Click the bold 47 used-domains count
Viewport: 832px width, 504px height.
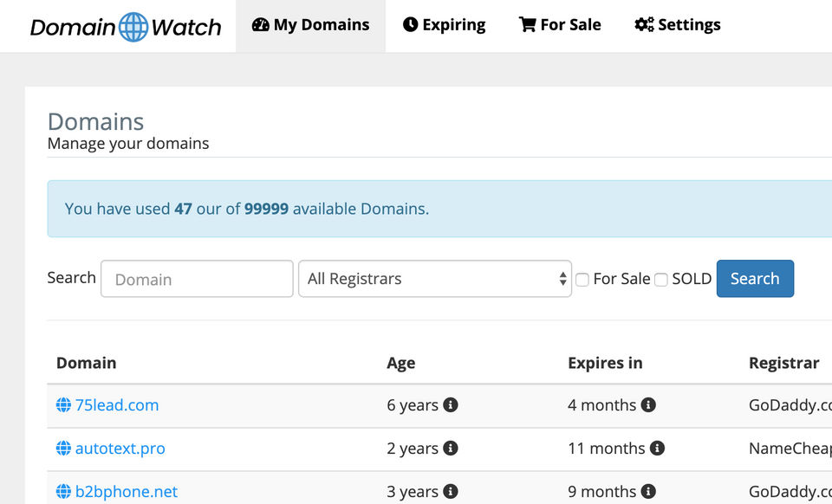click(x=183, y=209)
